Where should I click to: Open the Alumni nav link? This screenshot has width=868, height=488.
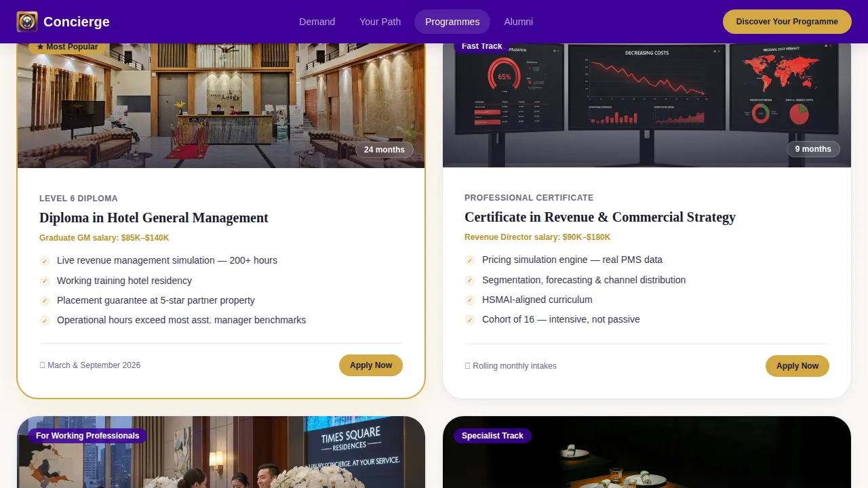[x=519, y=22]
